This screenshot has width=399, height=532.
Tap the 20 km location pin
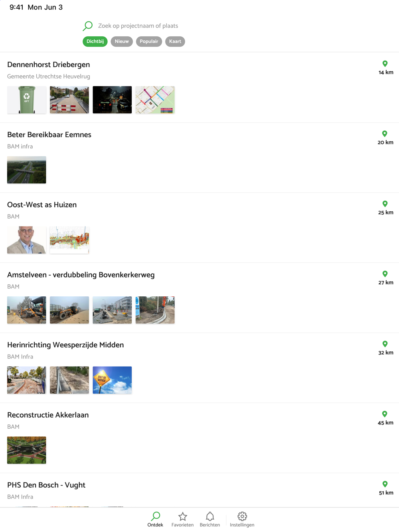385,134
